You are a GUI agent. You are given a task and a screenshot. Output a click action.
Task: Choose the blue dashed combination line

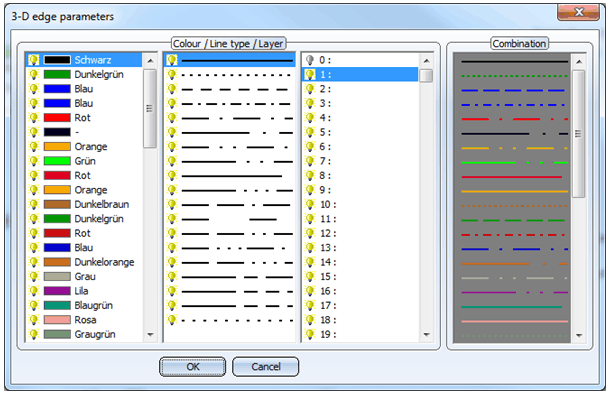513,90
